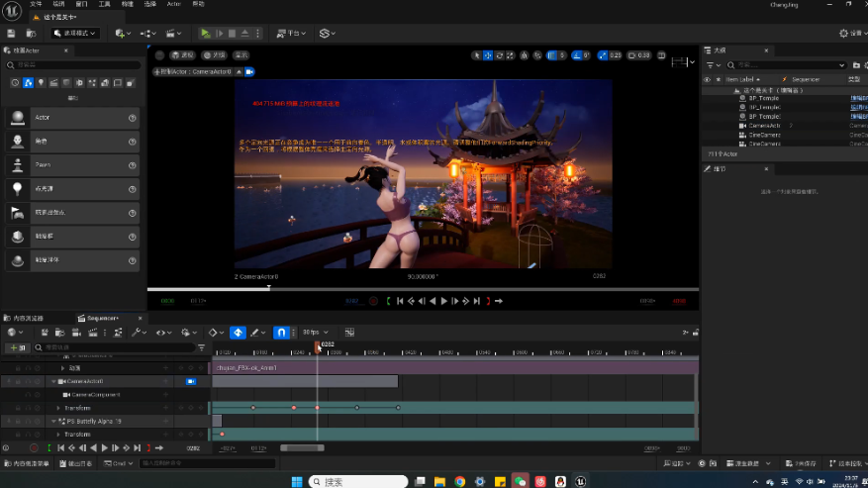This screenshot has height=488, width=868.
Task: Click the Platforms button in toolbar
Action: click(292, 33)
